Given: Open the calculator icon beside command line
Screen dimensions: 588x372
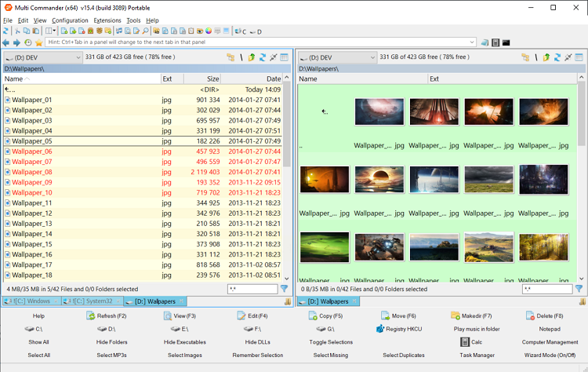Looking at the screenshot, I should coord(495,42).
